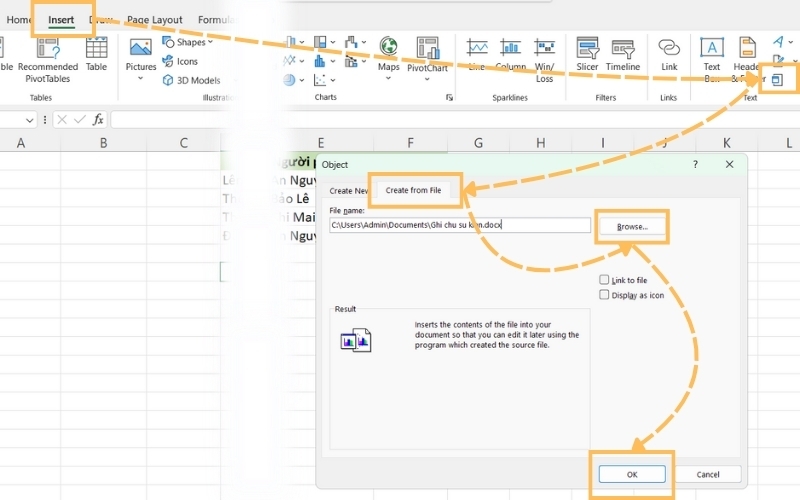Insert Icons from the Illustrations group
The height and width of the screenshot is (500, 800).
[x=180, y=61]
